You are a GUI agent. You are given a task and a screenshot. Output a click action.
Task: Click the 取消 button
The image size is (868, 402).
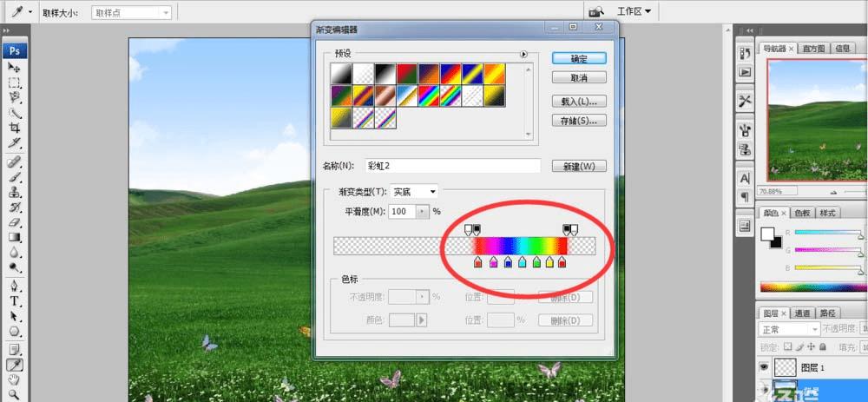(x=579, y=77)
